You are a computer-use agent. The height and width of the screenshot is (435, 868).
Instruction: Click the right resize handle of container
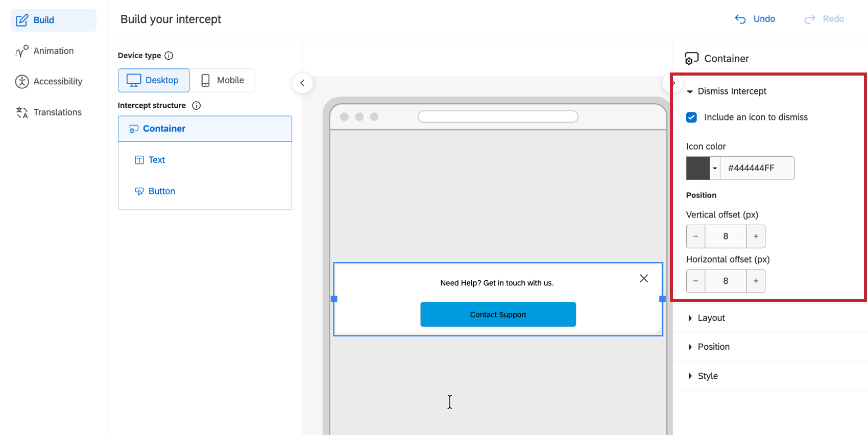click(x=662, y=299)
